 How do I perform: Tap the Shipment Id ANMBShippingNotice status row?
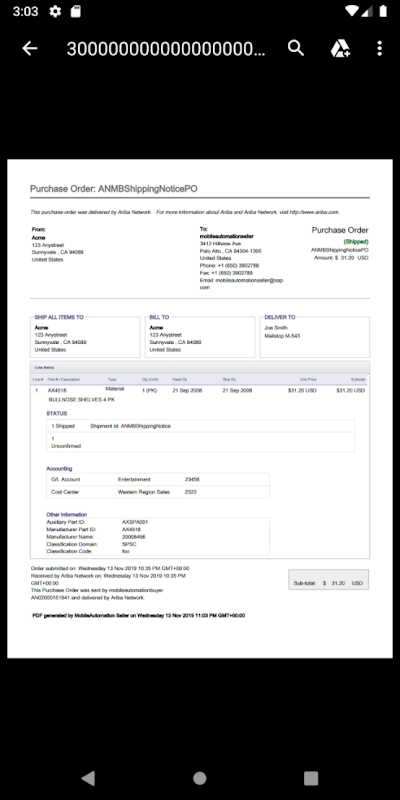pos(200,426)
